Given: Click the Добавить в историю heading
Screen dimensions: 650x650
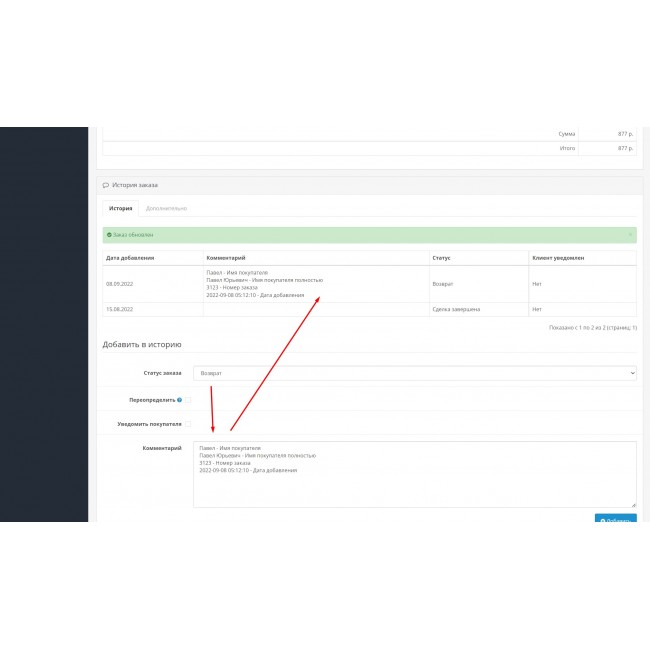Looking at the screenshot, I should tap(142, 345).
